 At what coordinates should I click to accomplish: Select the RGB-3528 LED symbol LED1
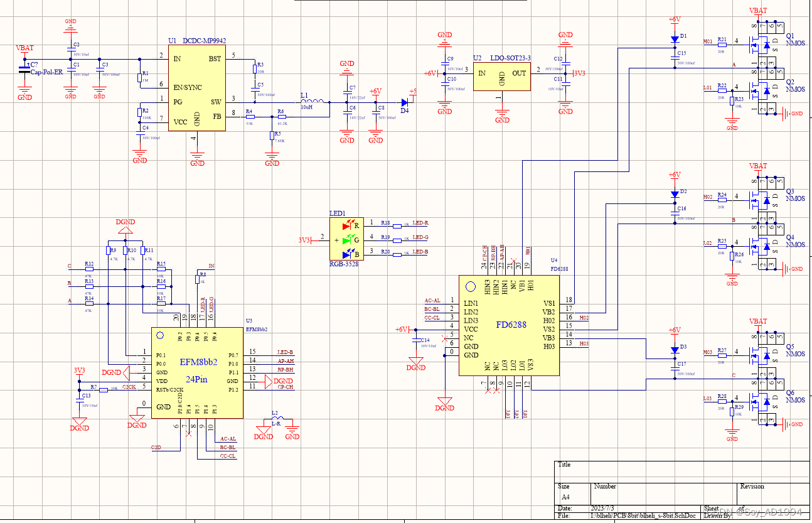[346, 239]
